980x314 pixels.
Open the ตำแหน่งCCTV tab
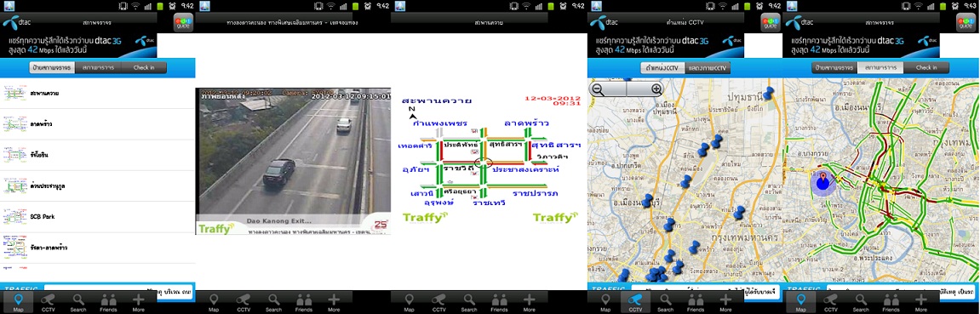coord(662,67)
